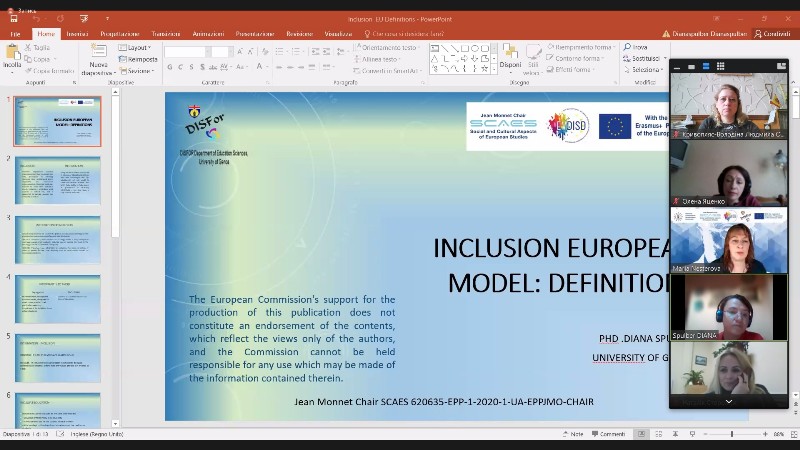Click the Condividi share button
800x450 pixels.
772,34
